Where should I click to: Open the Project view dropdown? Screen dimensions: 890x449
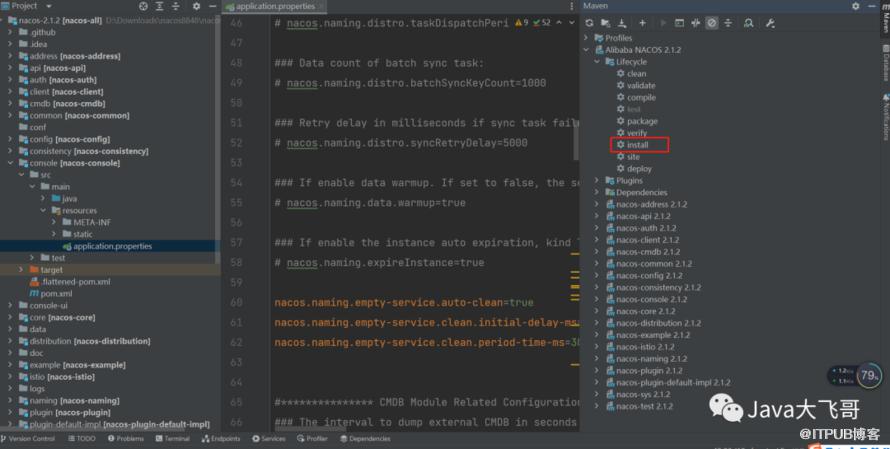pos(46,6)
